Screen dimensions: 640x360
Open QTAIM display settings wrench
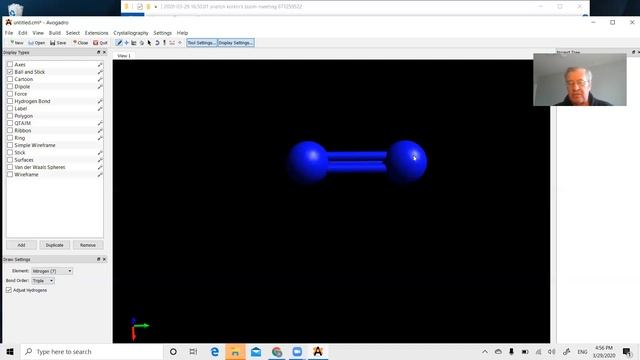100,123
